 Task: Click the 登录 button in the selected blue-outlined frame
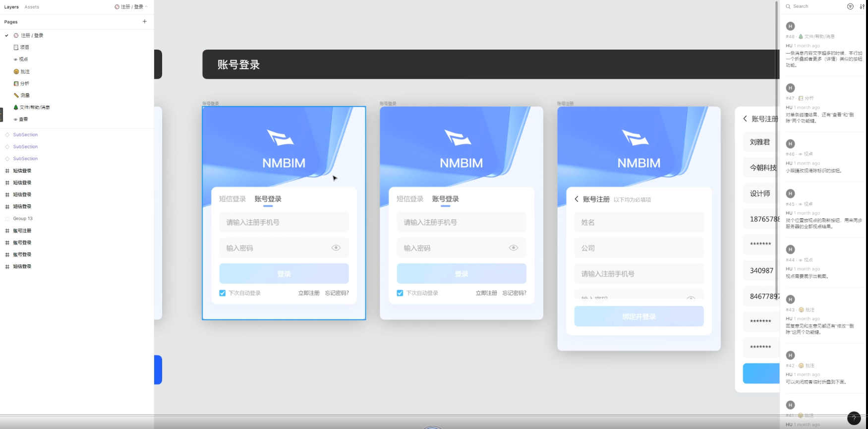[284, 274]
